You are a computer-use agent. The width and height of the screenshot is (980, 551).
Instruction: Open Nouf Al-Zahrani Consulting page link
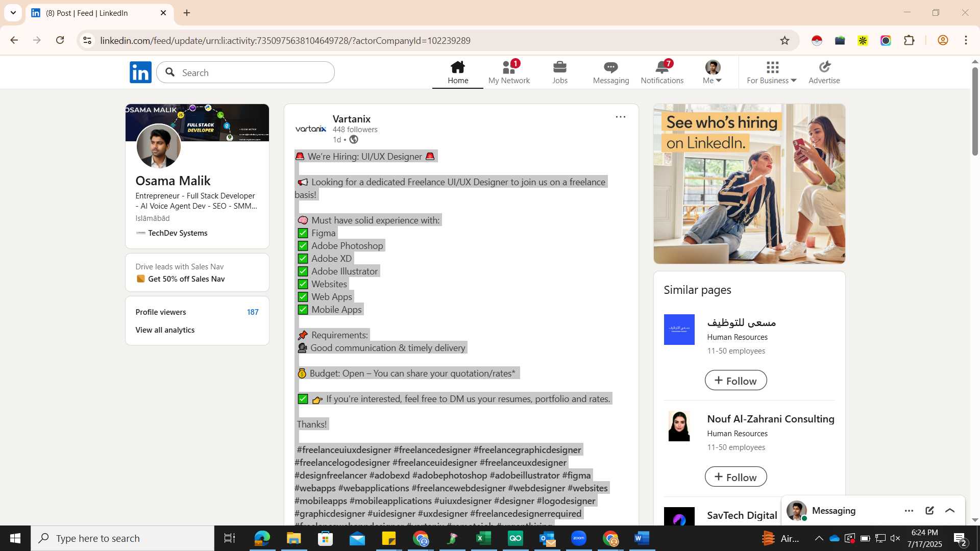pos(771,419)
